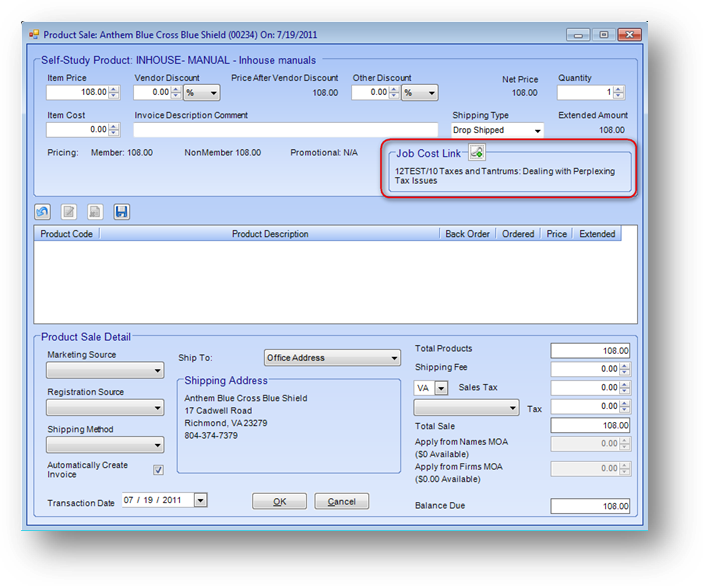Click the Ordered column header
Viewport: 703px width, 586px height.
pyautogui.click(x=518, y=234)
